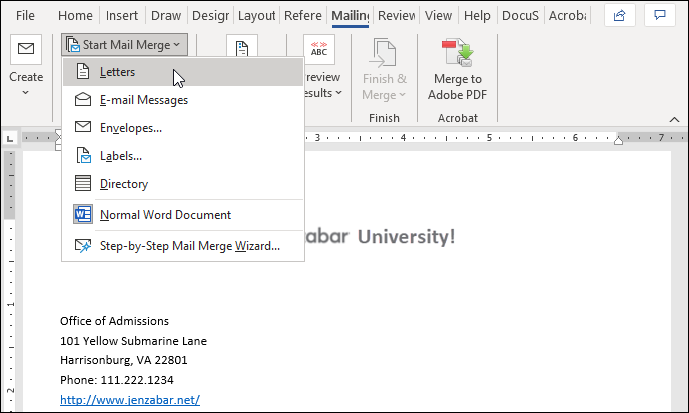Click the Share icon at top right
The height and width of the screenshot is (413, 689).
click(x=620, y=16)
